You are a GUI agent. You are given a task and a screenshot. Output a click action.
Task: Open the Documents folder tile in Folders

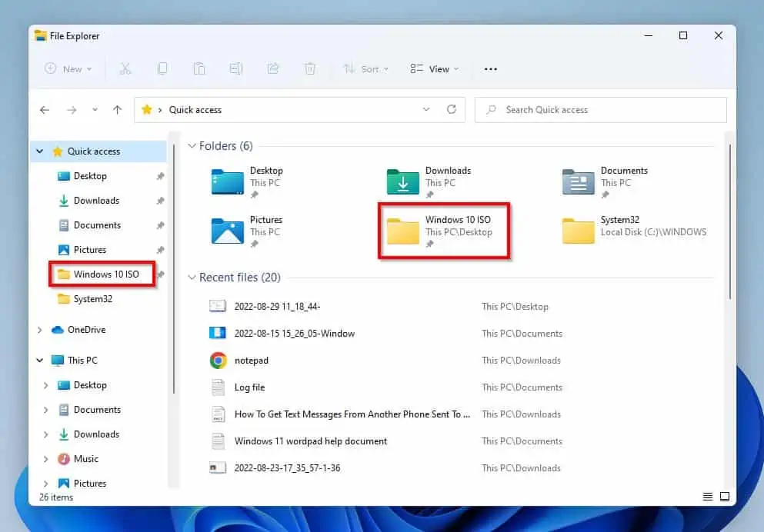606,182
